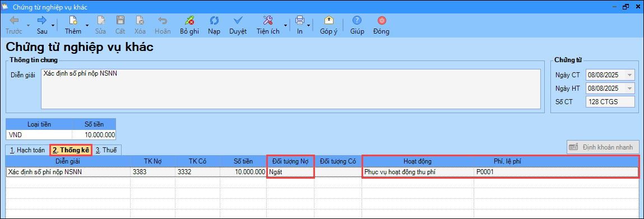644x219 pixels.
Task: Click the Hoạt động column header
Action: [x=418, y=161]
